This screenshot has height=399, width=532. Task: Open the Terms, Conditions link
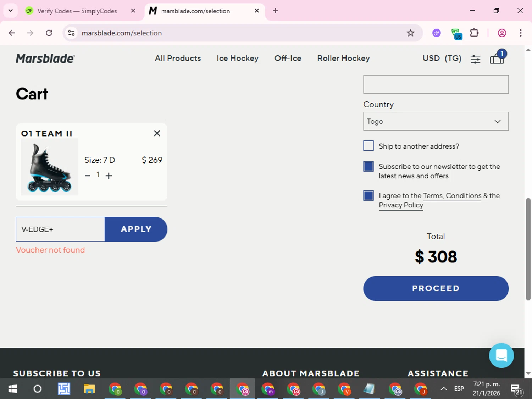coord(452,196)
